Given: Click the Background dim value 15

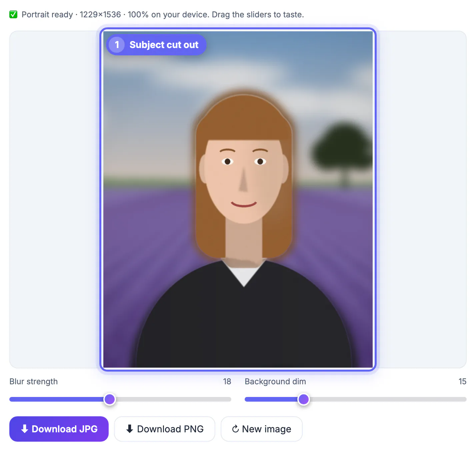Looking at the screenshot, I should pos(462,382).
